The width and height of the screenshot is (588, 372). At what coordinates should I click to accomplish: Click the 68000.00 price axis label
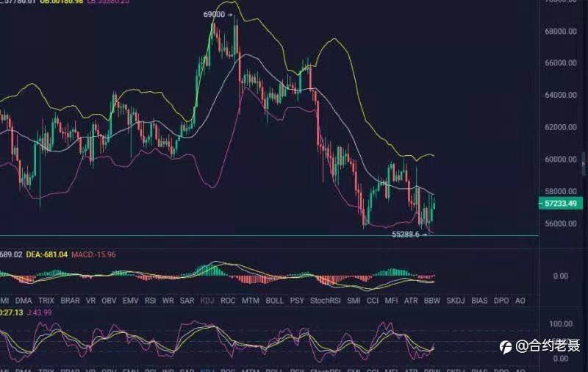(x=561, y=31)
